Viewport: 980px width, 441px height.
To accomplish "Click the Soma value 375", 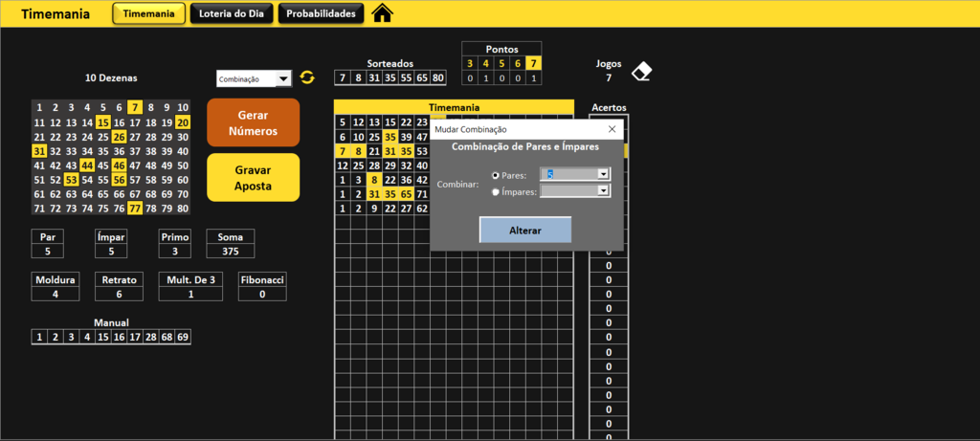I will coord(231,251).
